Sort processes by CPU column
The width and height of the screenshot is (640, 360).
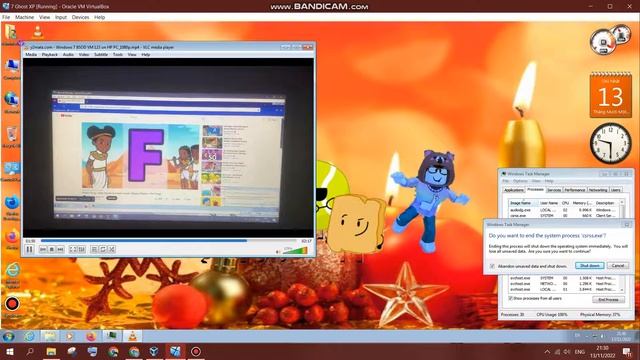pos(565,203)
